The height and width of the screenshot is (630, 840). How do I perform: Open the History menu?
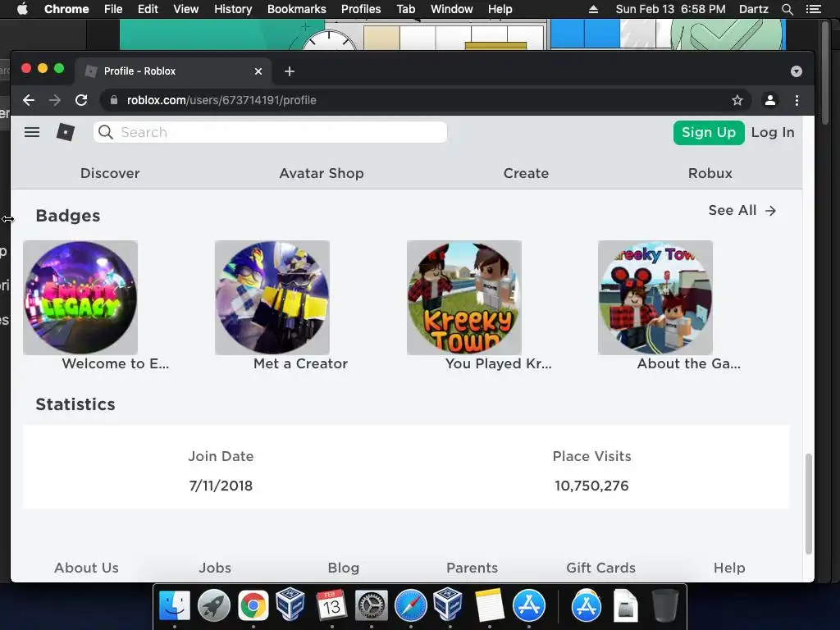click(x=233, y=9)
